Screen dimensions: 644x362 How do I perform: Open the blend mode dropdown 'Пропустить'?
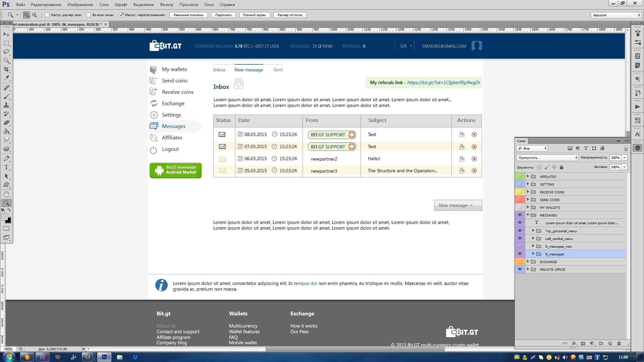547,158
